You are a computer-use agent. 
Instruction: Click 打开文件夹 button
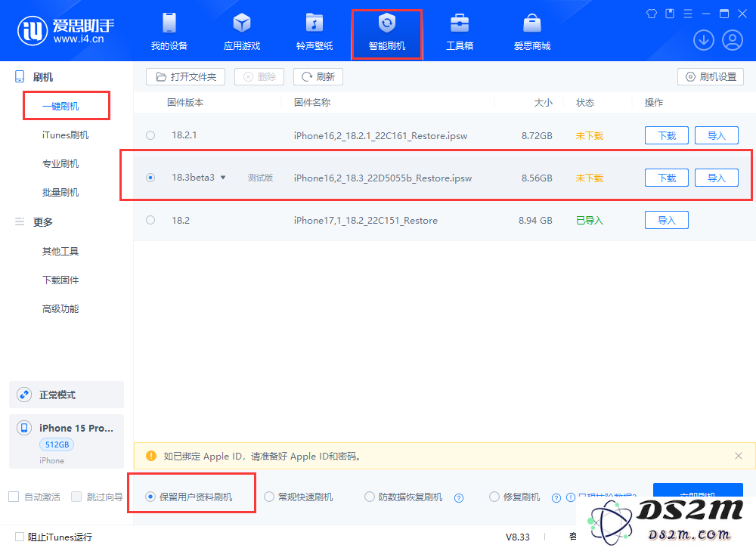[x=186, y=76]
